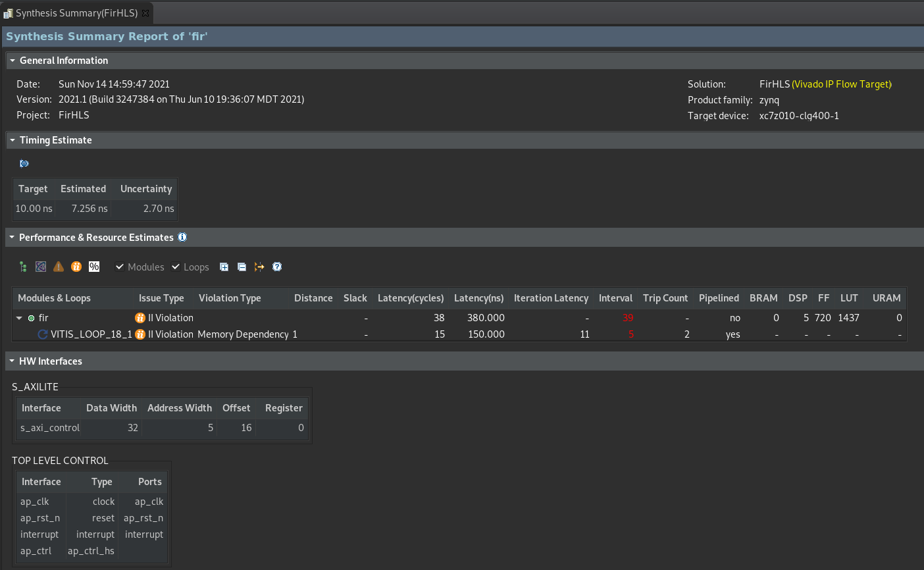Click the green module icon beside fir
The height and width of the screenshot is (570, 924).
pos(31,318)
